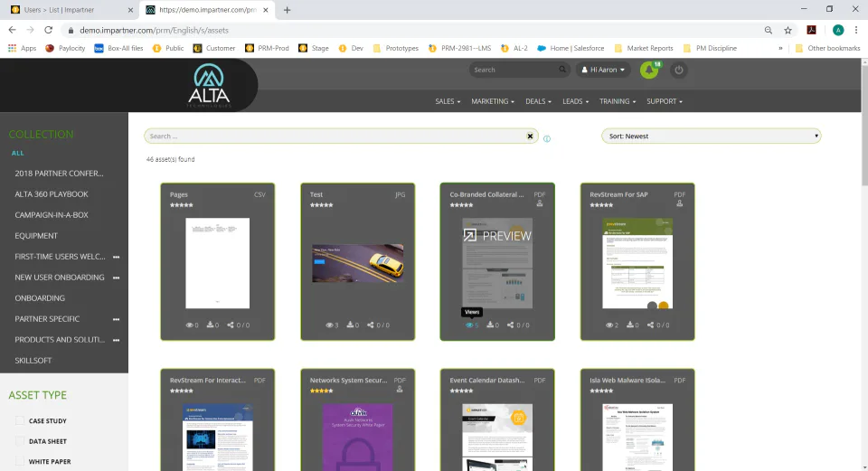Click the views eye icon on Pages card
Image resolution: width=868 pixels, height=471 pixels.
click(189, 325)
